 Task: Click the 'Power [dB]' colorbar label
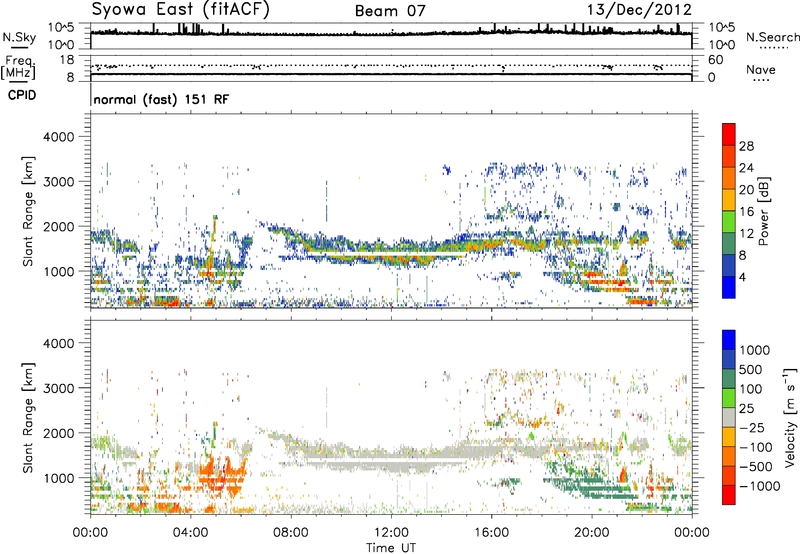pyautogui.click(x=763, y=211)
